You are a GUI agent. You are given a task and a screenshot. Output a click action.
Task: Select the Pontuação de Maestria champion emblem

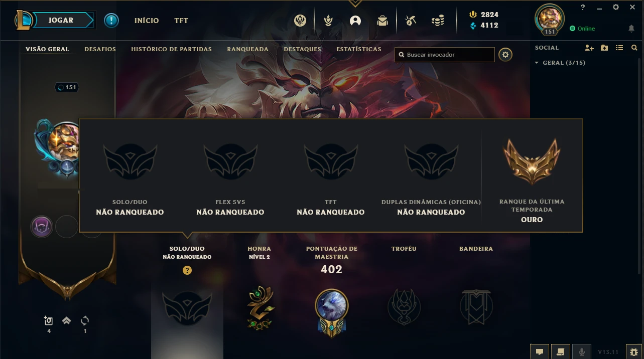click(332, 311)
